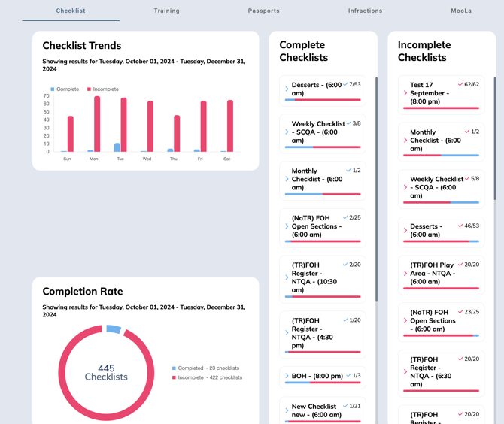Click progress bar under incomplete Desserts checklist

pos(441,241)
